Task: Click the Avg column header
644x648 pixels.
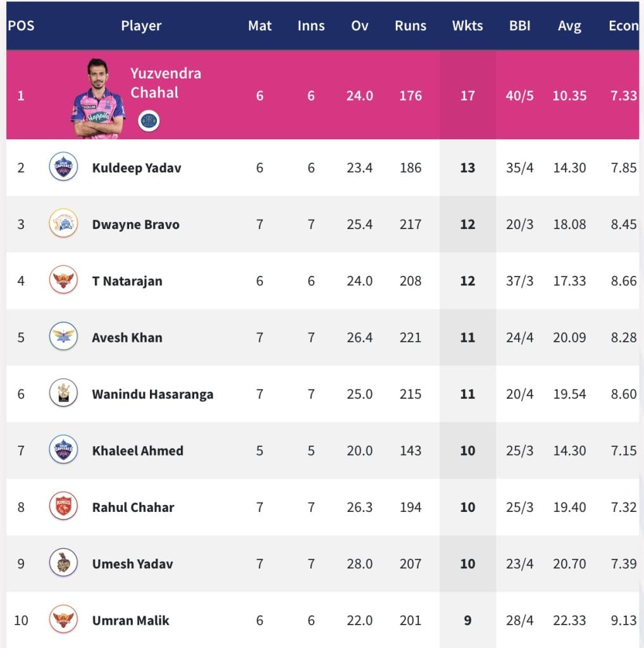Action: coord(569,26)
